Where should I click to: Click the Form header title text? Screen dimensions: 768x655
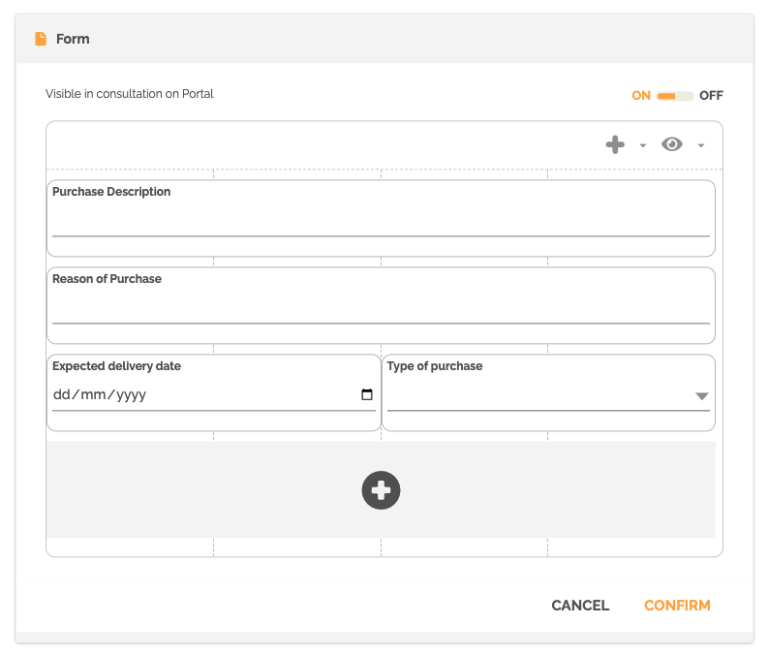tap(73, 39)
